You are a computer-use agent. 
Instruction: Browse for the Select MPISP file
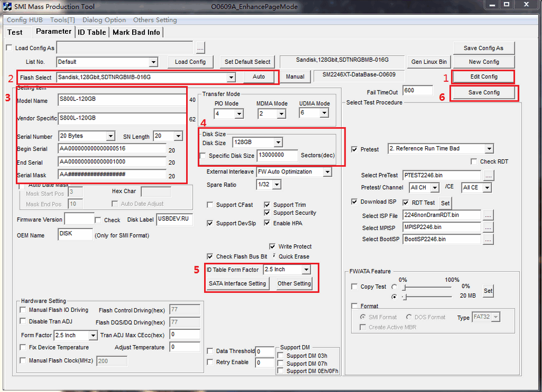(x=488, y=227)
